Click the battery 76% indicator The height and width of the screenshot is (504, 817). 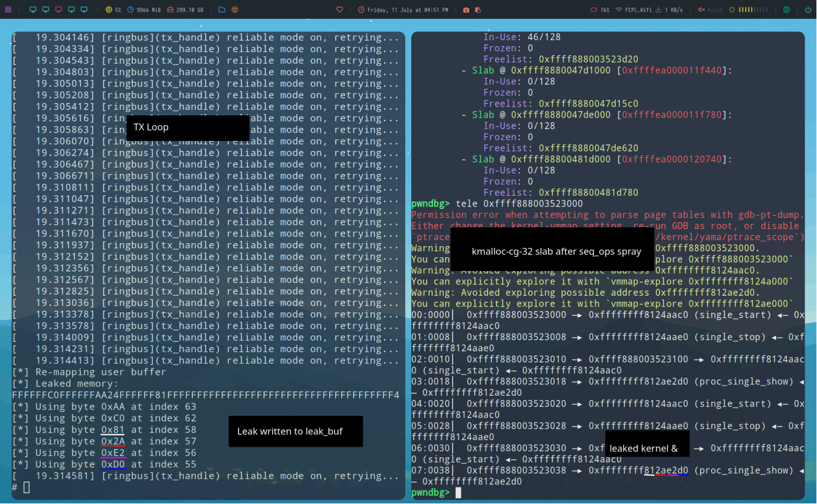600,10
